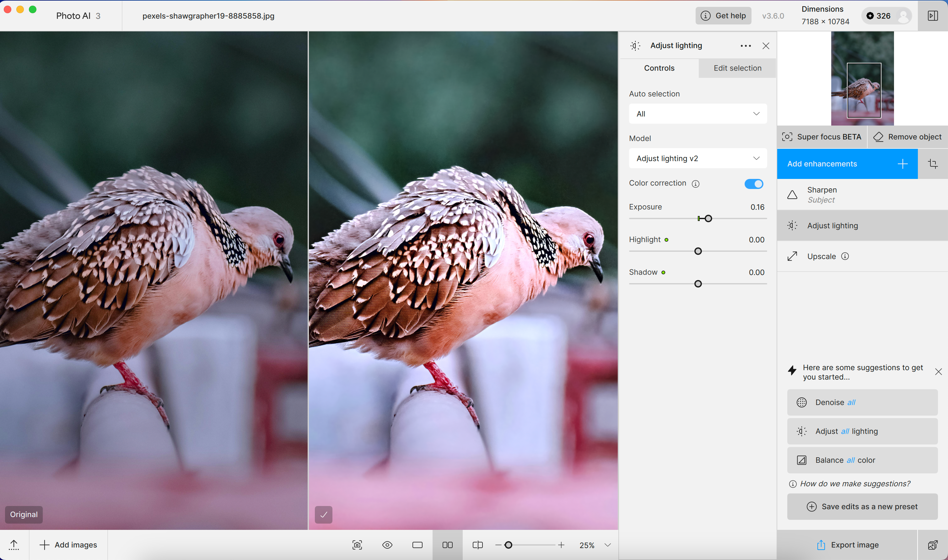This screenshot has height=560, width=948.
Task: Switch to the Edit selection tab
Action: [737, 68]
